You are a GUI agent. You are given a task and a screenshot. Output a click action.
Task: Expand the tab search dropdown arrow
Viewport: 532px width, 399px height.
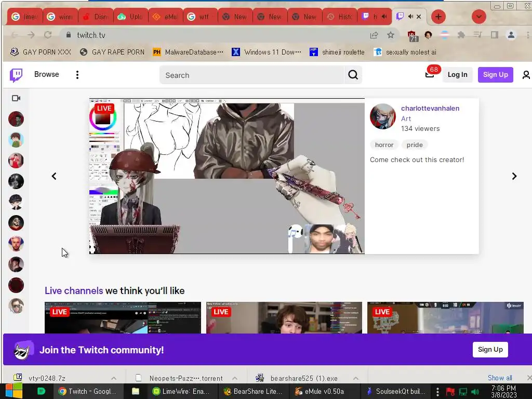pos(478,17)
